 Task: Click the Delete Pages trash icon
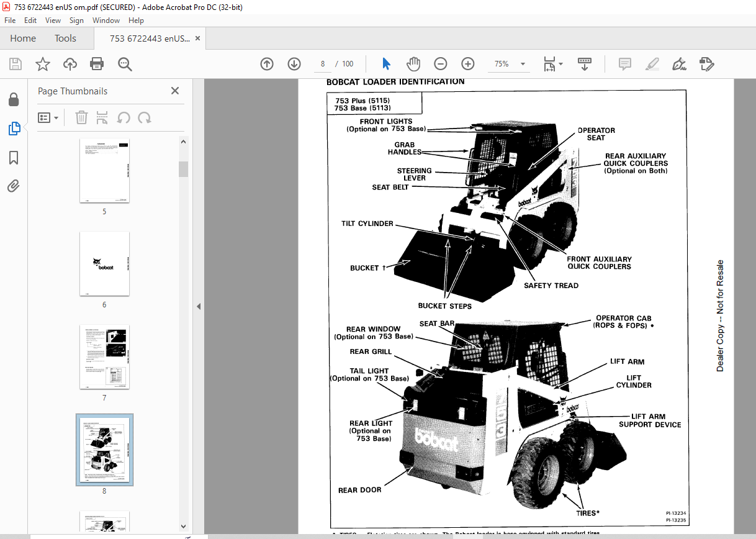(x=81, y=117)
